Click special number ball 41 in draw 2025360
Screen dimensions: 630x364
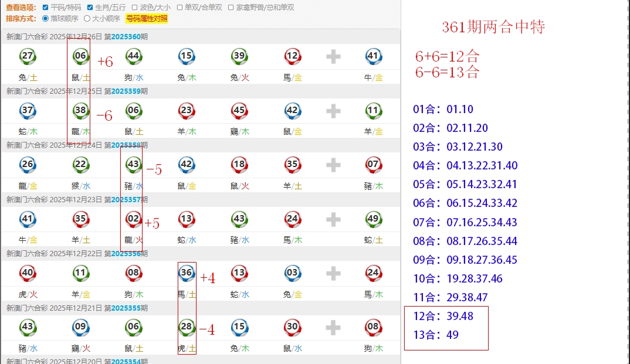[x=373, y=56]
